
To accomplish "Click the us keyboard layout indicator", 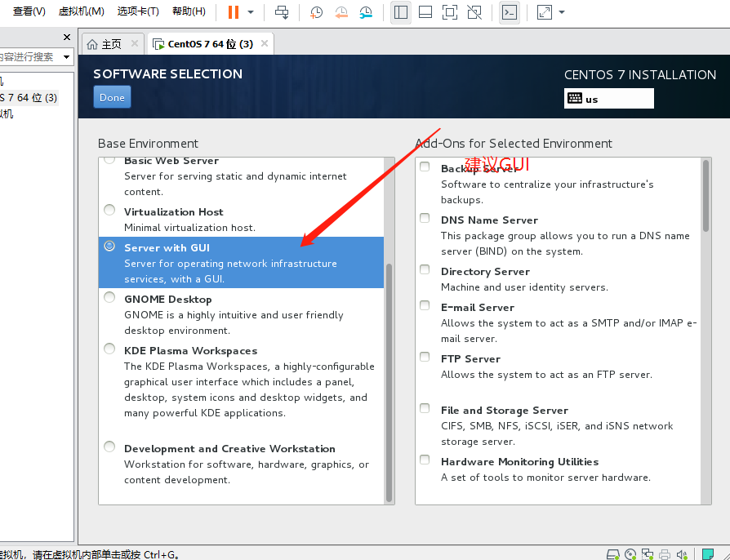I will pos(608,99).
